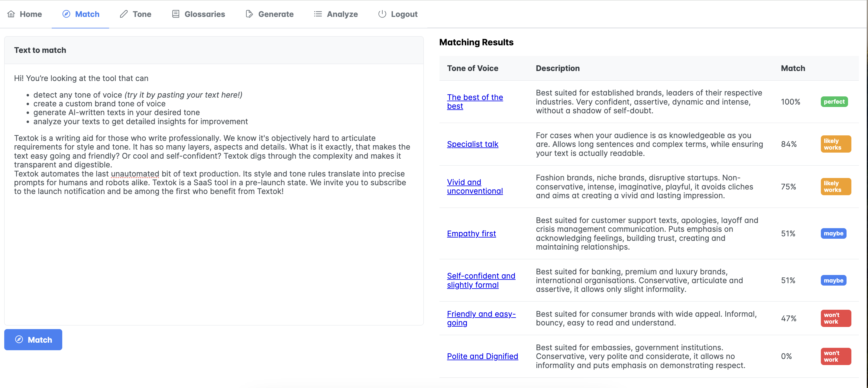This screenshot has width=868, height=388.
Task: Click the pencil icon beside Tone
Action: (x=124, y=14)
